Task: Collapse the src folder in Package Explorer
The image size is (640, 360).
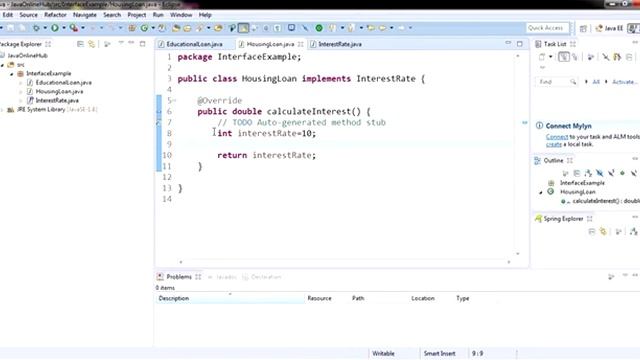Action: (2, 65)
